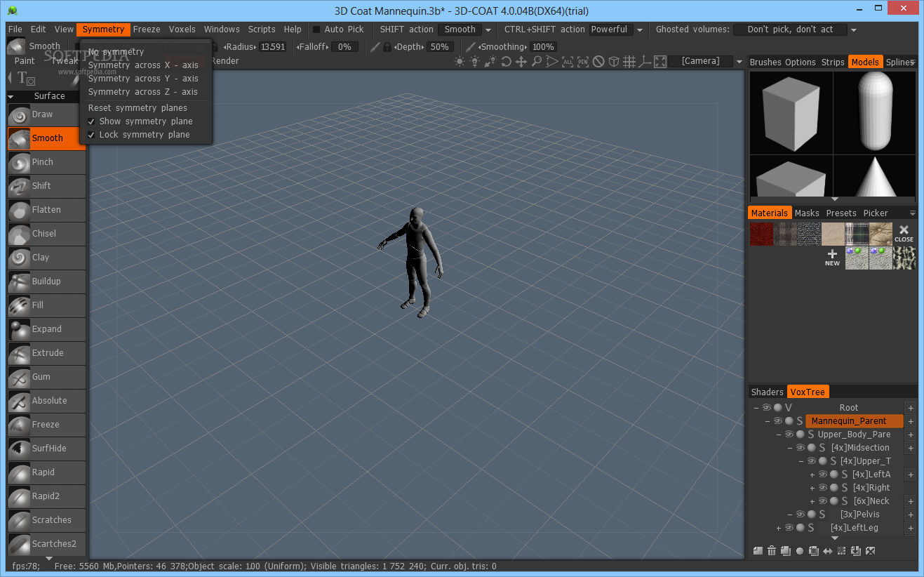Click the plus button next to [3x]Pelvis
This screenshot has width=924, height=577.
pos(911,515)
